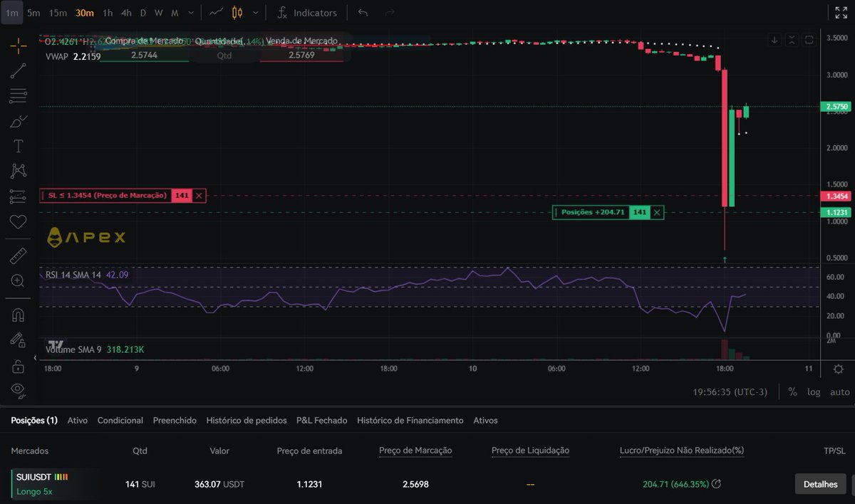Toggle auto price scaling

coord(839,392)
